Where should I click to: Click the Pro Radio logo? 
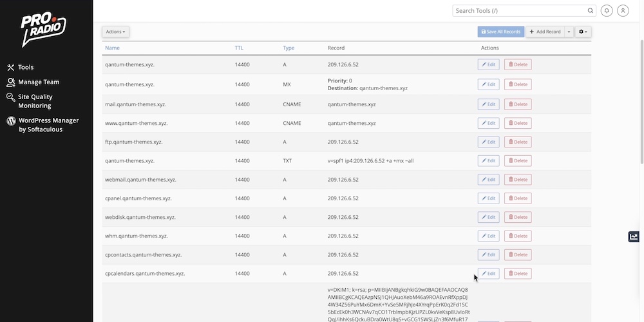[43, 29]
